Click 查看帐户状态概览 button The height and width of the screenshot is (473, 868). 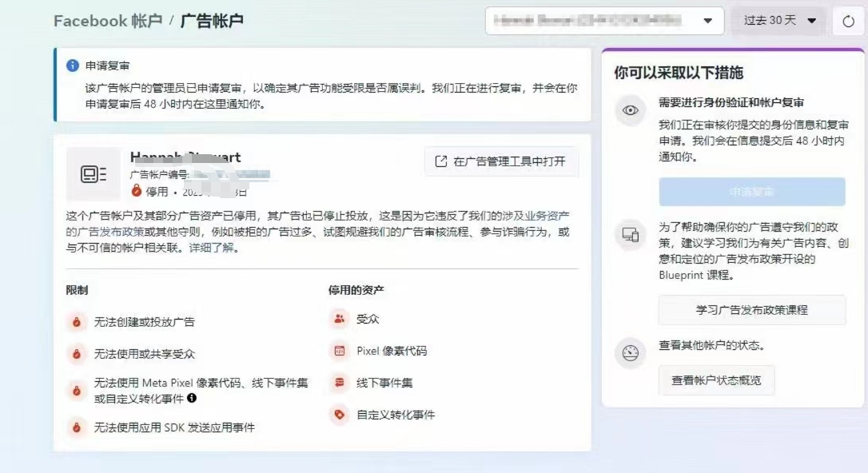click(x=716, y=380)
